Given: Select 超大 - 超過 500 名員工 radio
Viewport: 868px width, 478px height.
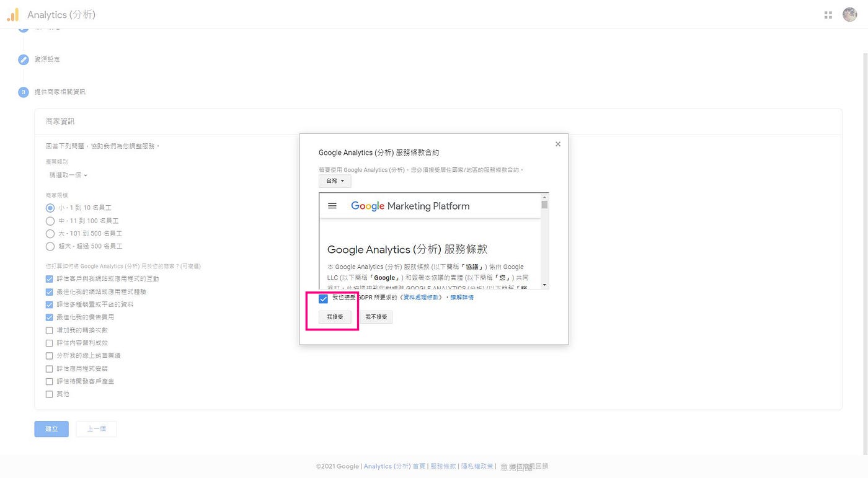Looking at the screenshot, I should 50,246.
